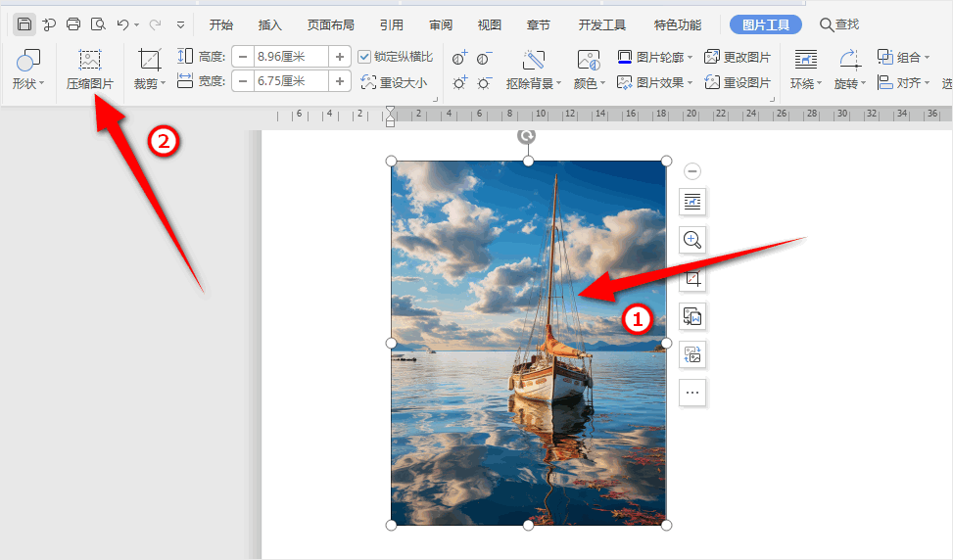Click the floating more options ellipsis icon

coord(692,393)
